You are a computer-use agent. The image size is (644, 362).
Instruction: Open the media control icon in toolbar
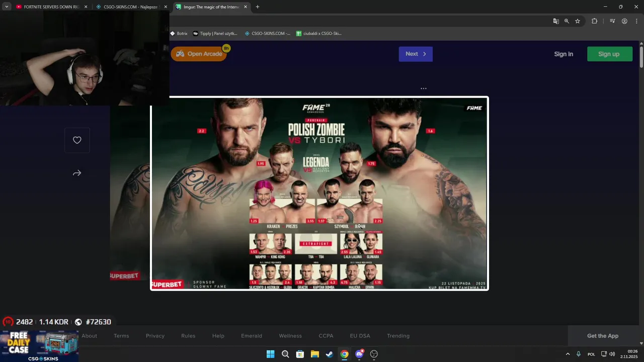pos(612,21)
